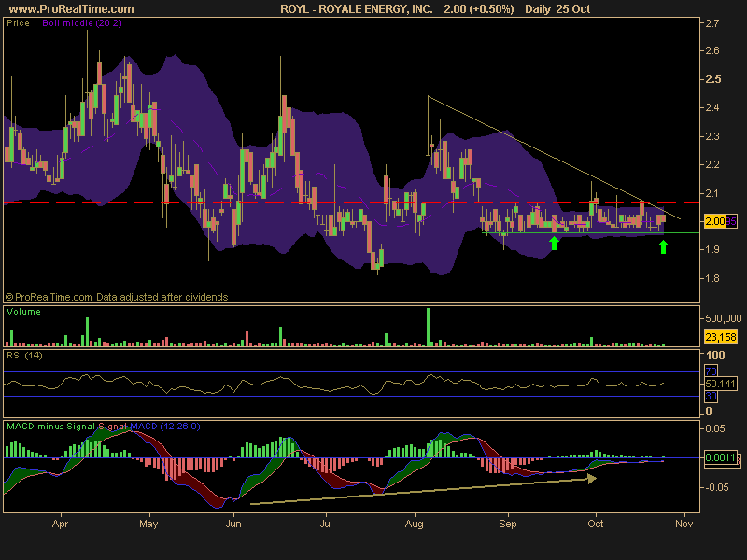Click the 25 Oct date in header
The height and width of the screenshot is (560, 747).
tap(573, 9)
